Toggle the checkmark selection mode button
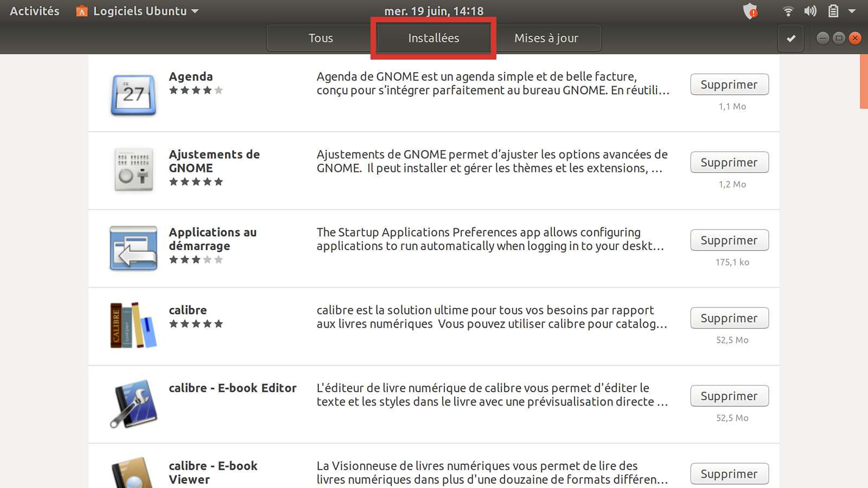868x488 pixels. pyautogui.click(x=791, y=38)
